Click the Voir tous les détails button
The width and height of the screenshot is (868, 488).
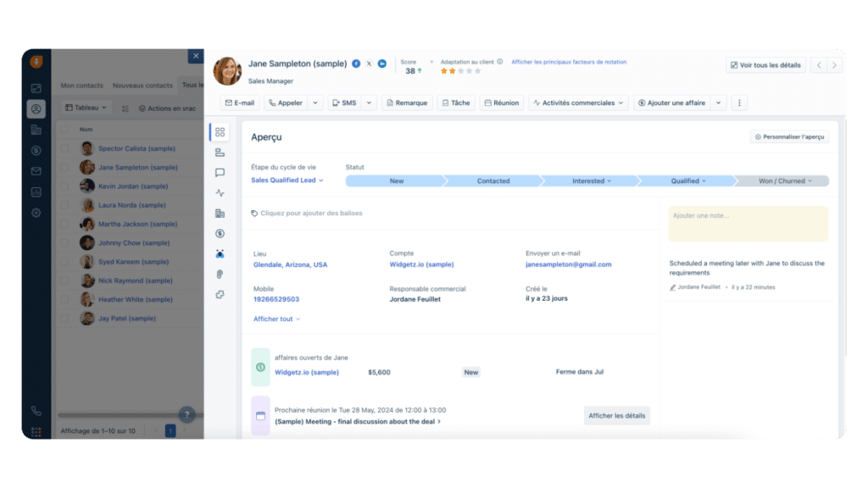[x=765, y=64]
